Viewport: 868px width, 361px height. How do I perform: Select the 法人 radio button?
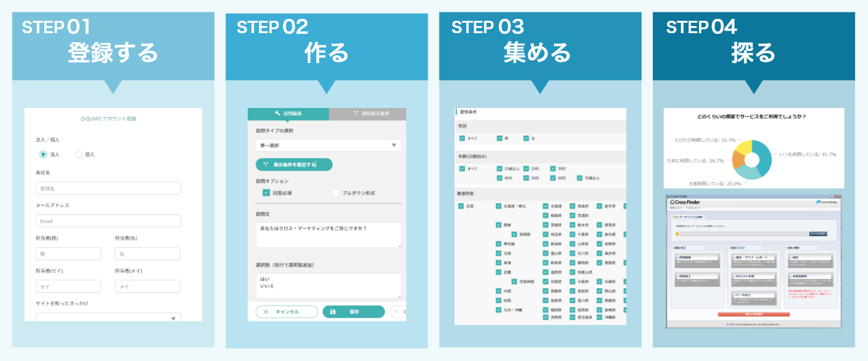coord(43,154)
